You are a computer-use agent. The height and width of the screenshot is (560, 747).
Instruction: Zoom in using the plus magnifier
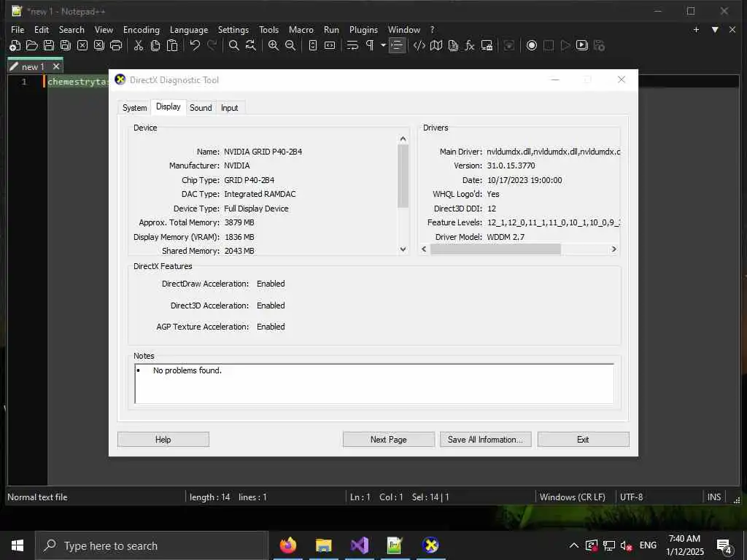coord(274,46)
